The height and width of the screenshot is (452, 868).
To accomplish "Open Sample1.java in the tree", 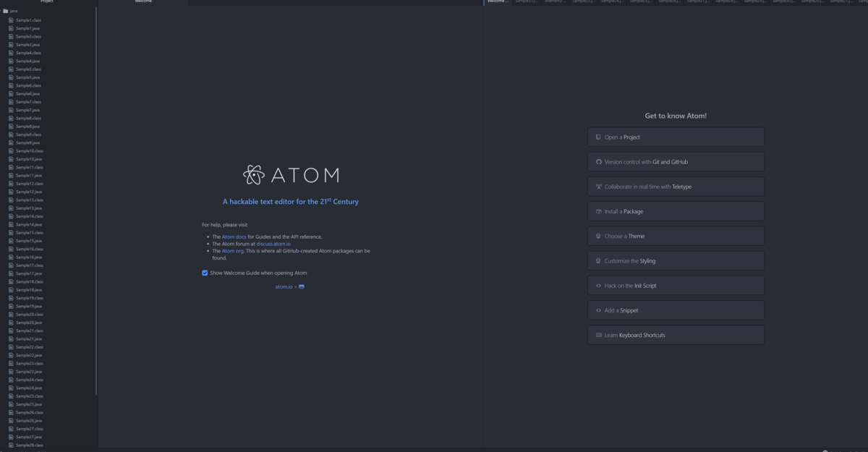I will 27,28.
